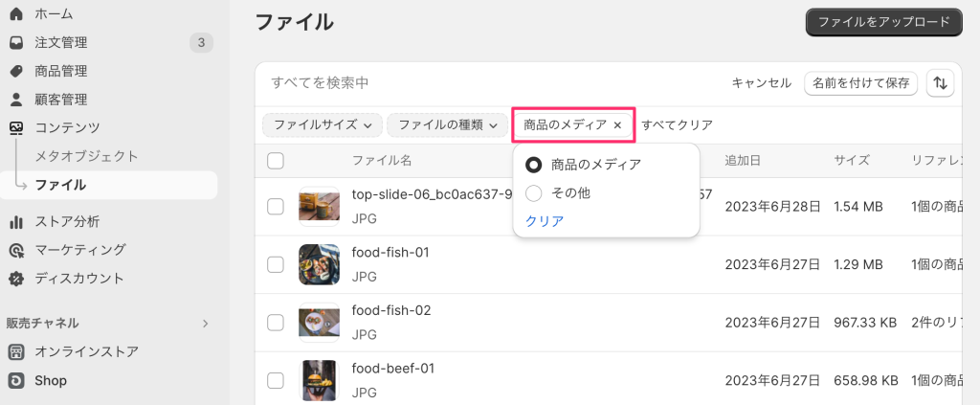
Task: Click the orders inbox icon (注文管理)
Action: (x=16, y=43)
